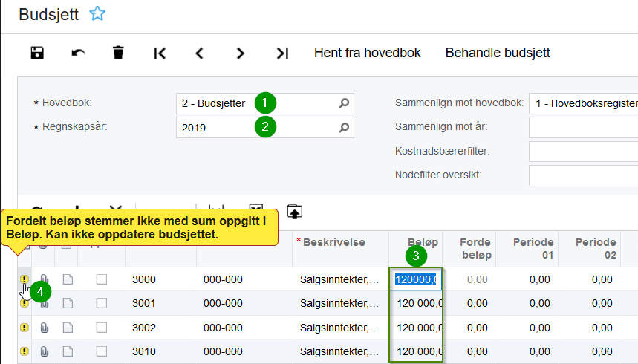The image size is (638, 364).
Task: Click Behandle budsjett
Action: click(x=498, y=53)
